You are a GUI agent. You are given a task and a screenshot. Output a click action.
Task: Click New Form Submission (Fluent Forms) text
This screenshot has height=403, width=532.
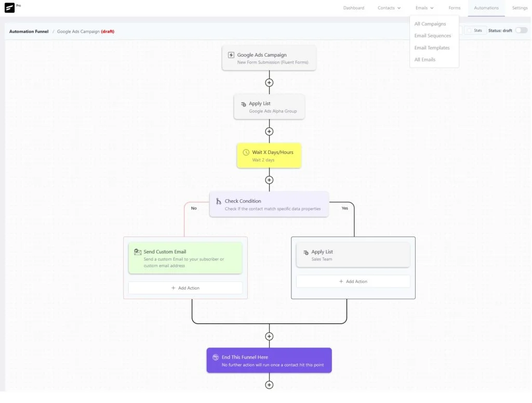(273, 62)
